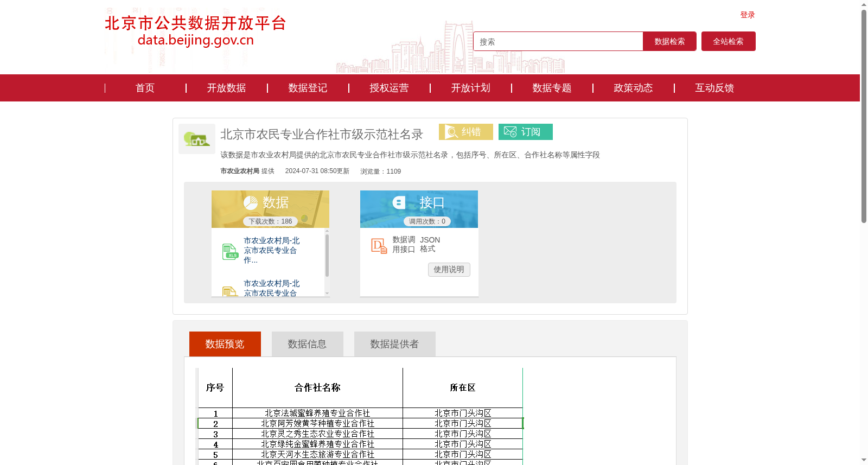Click the 浏览量：1109 text

pos(381,171)
